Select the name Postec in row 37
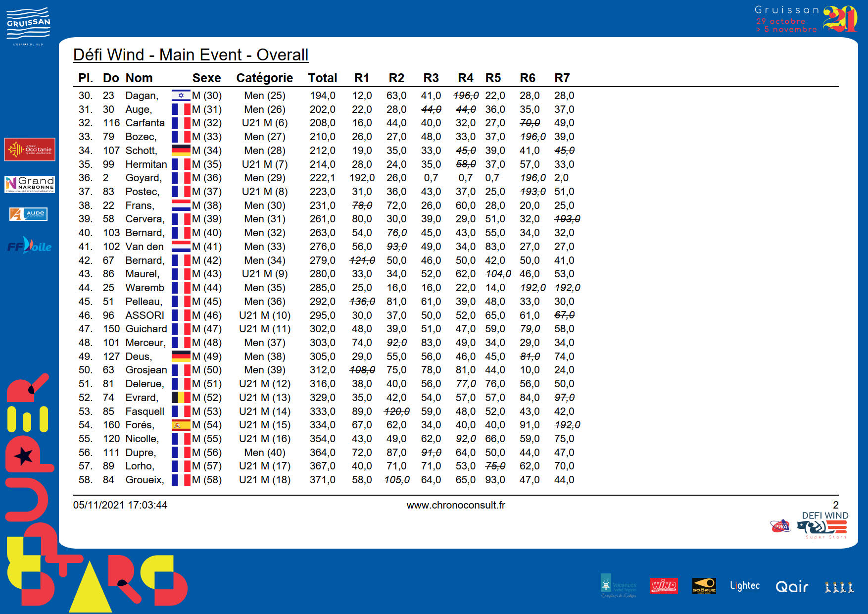The image size is (868, 614). pos(143,192)
